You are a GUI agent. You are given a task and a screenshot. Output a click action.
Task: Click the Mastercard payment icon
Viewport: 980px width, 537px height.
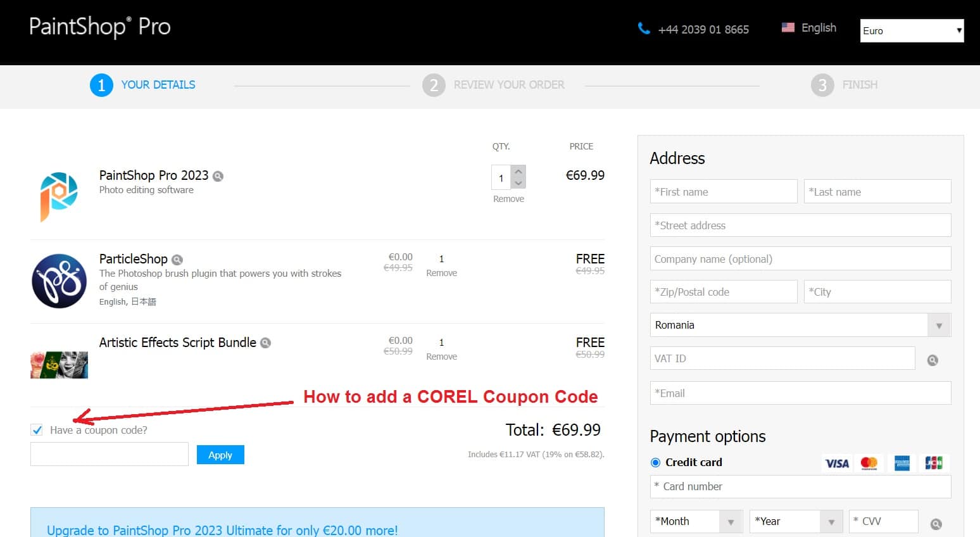click(x=869, y=463)
